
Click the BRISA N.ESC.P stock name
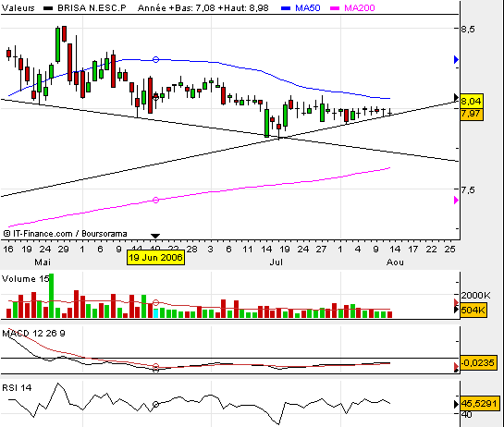coord(92,7)
